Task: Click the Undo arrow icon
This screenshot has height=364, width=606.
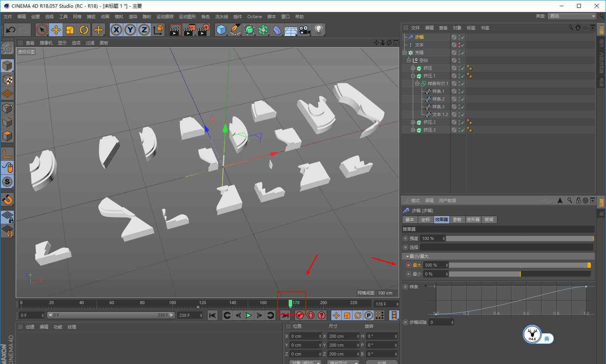Action: click(10, 30)
